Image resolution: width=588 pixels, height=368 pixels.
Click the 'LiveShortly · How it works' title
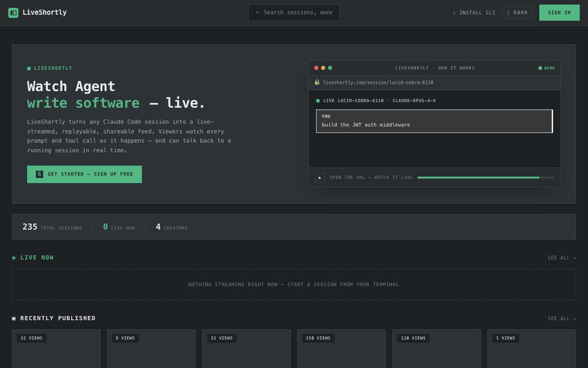(x=435, y=68)
